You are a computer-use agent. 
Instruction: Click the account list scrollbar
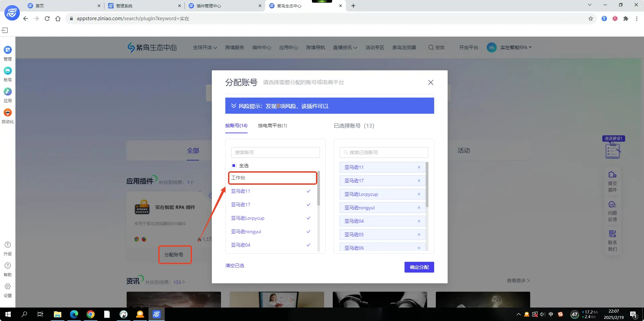[319, 188]
